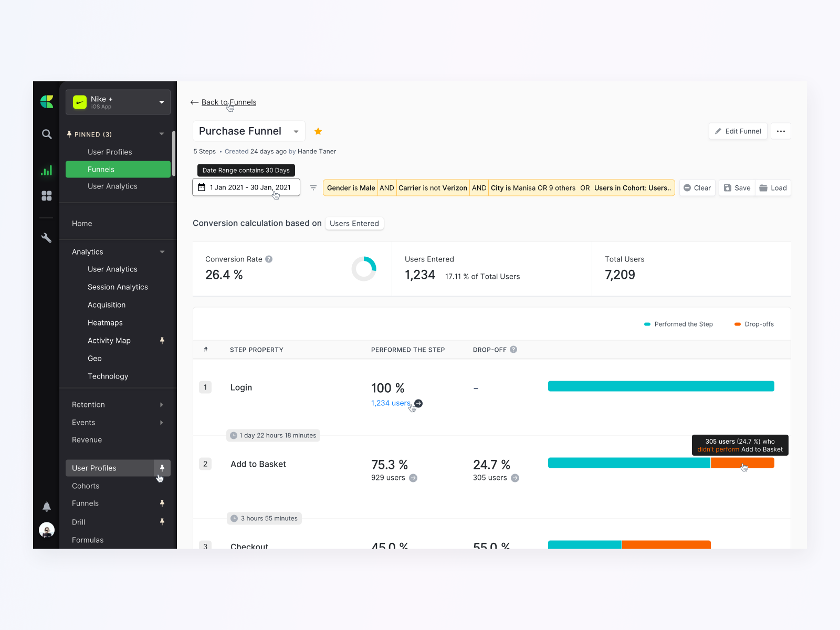Unfavorite the Purchase Funnel star icon

click(x=318, y=131)
